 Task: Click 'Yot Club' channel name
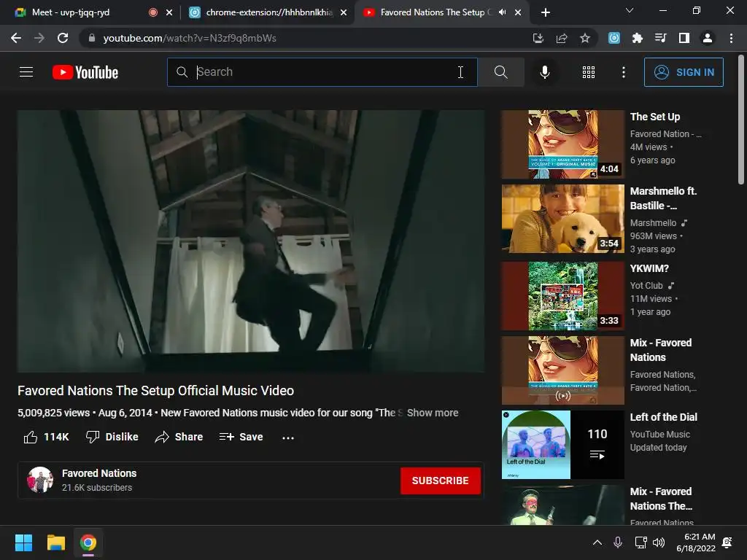coord(646,286)
